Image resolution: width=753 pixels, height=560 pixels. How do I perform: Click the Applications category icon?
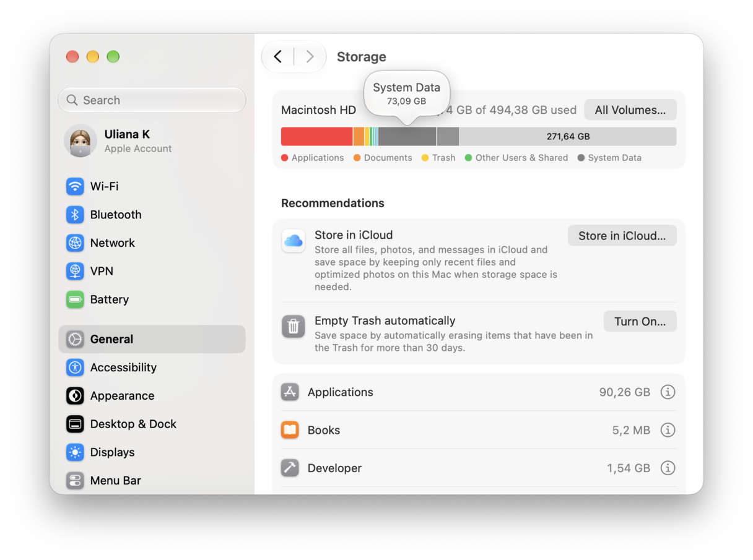(x=290, y=392)
